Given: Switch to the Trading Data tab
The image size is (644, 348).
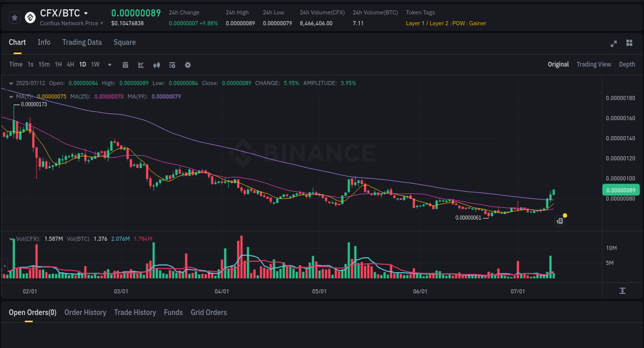Looking at the screenshot, I should point(82,42).
